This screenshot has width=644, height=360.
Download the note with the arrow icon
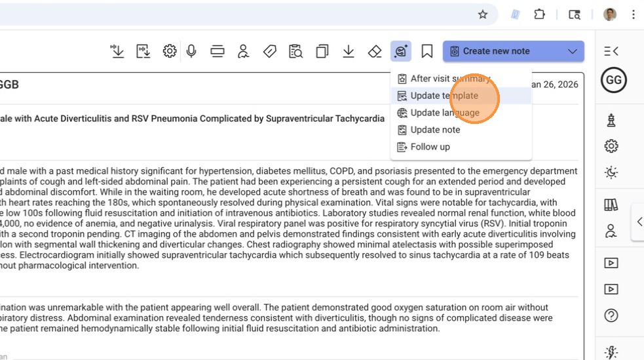tap(349, 51)
